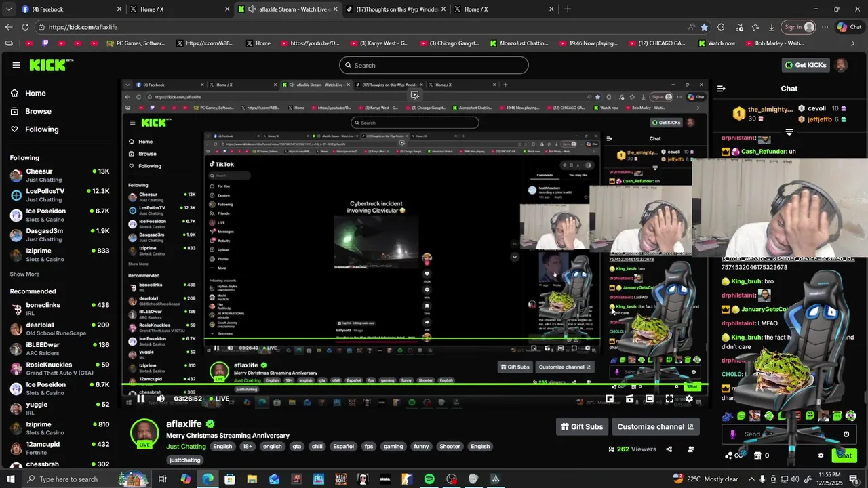The width and height of the screenshot is (868, 488).
Task: Open RosieKnuckles recommended channel
Action: coord(60,369)
